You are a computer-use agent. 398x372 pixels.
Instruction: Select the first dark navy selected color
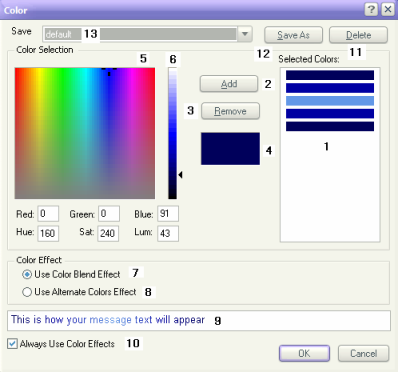(x=330, y=75)
